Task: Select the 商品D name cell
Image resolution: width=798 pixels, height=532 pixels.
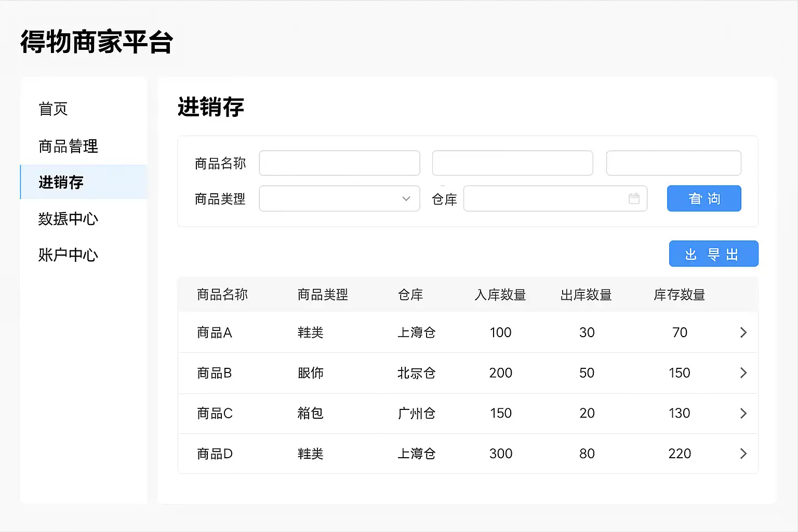Action: 215,454
